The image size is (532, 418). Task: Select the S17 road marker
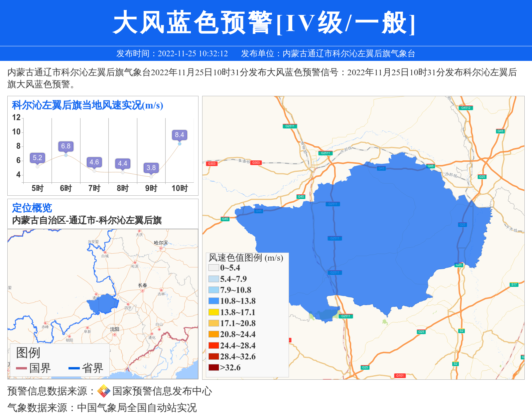[514, 285]
